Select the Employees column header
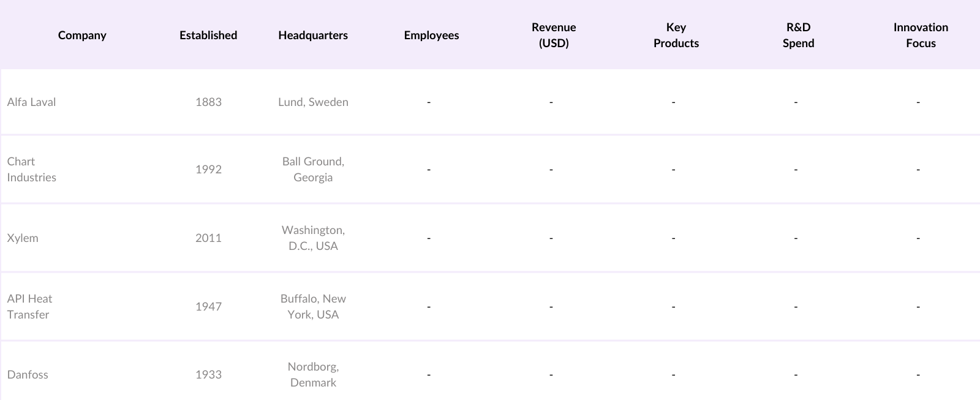This screenshot has width=980, height=400. click(431, 36)
